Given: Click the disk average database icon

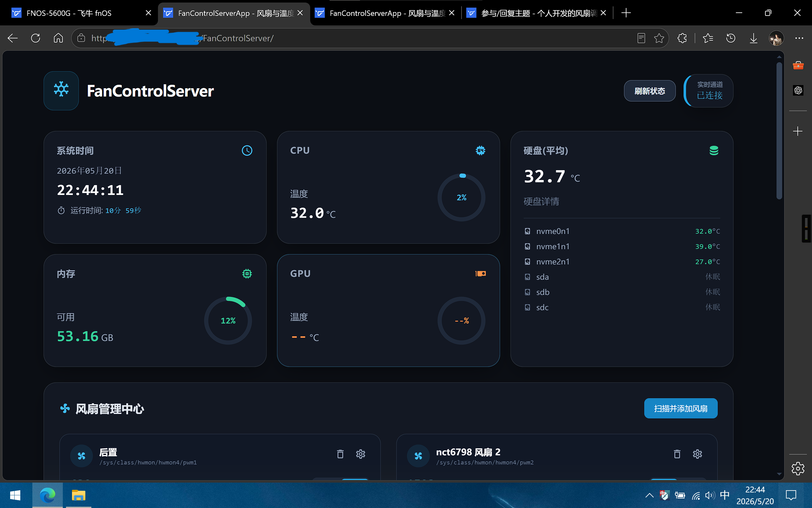Looking at the screenshot, I should click(714, 150).
